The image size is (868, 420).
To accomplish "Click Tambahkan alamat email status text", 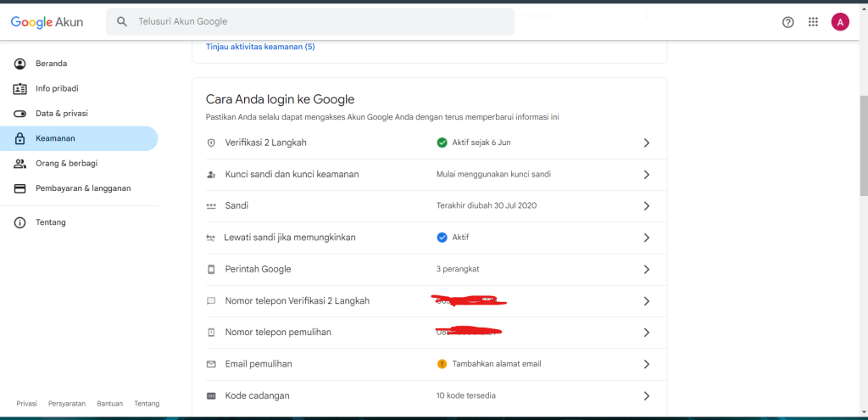I will tap(496, 364).
